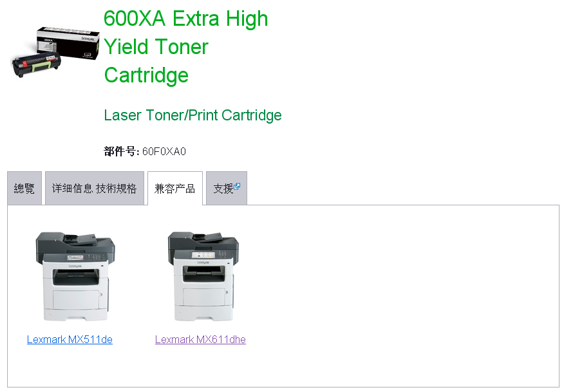
Task: Click the Lexmark MX511de printer image
Action: (75, 276)
